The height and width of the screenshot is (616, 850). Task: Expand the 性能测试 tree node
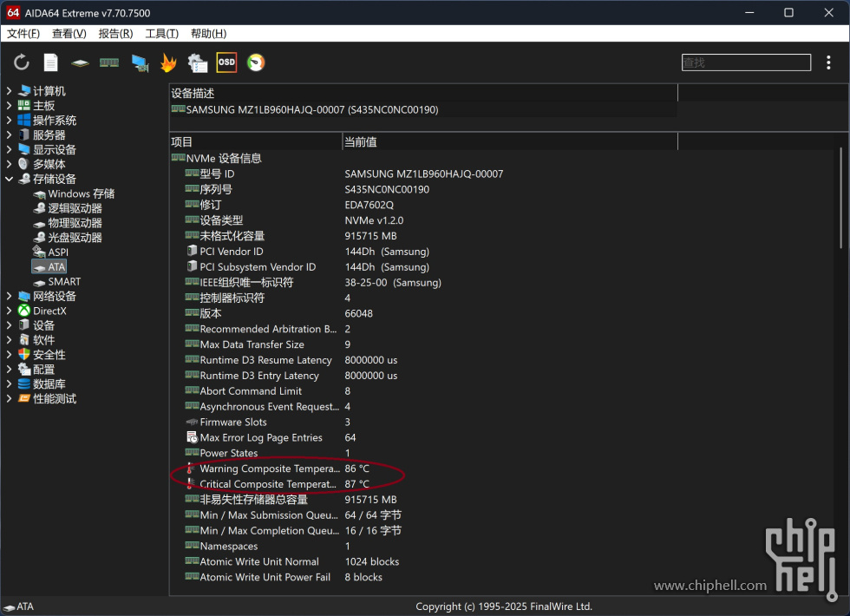[x=9, y=398]
